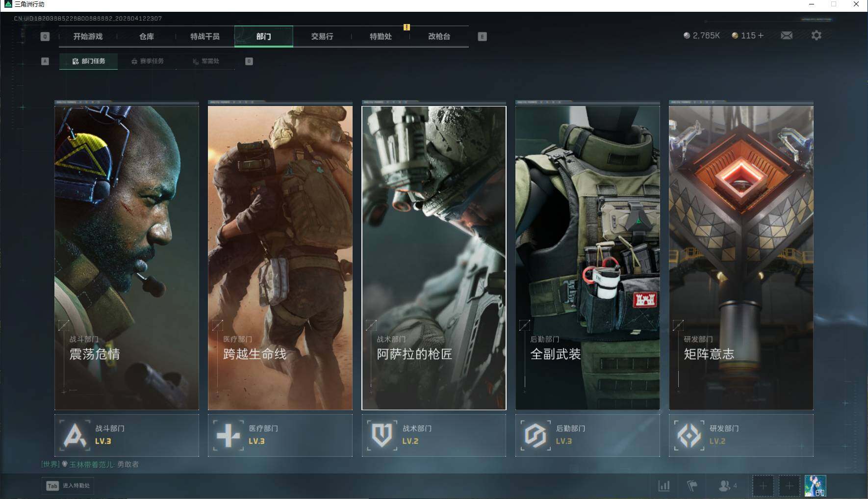Go to the 开始游戏 tab
868x499 pixels.
point(88,36)
